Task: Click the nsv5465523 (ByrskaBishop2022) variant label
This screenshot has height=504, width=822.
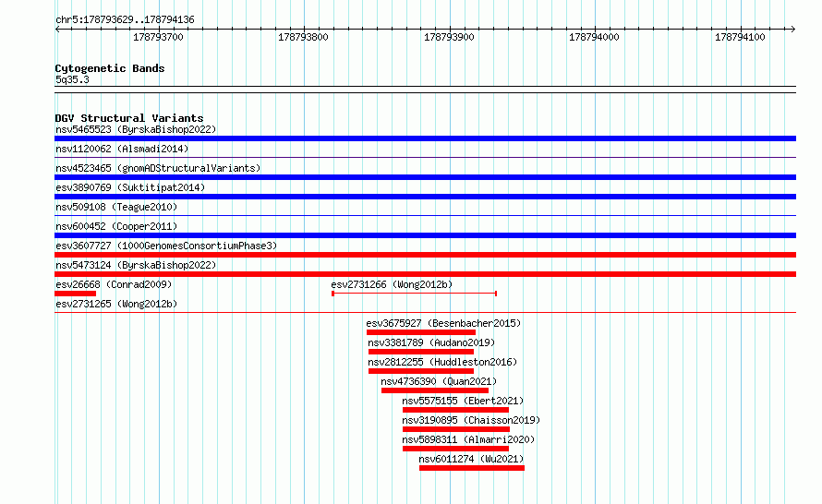Action: pos(136,129)
